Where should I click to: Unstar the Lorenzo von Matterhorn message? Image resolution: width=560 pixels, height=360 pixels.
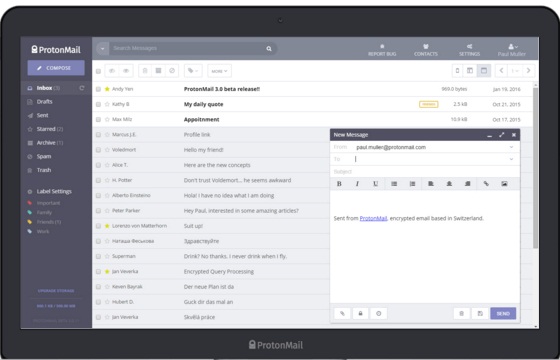tap(107, 226)
